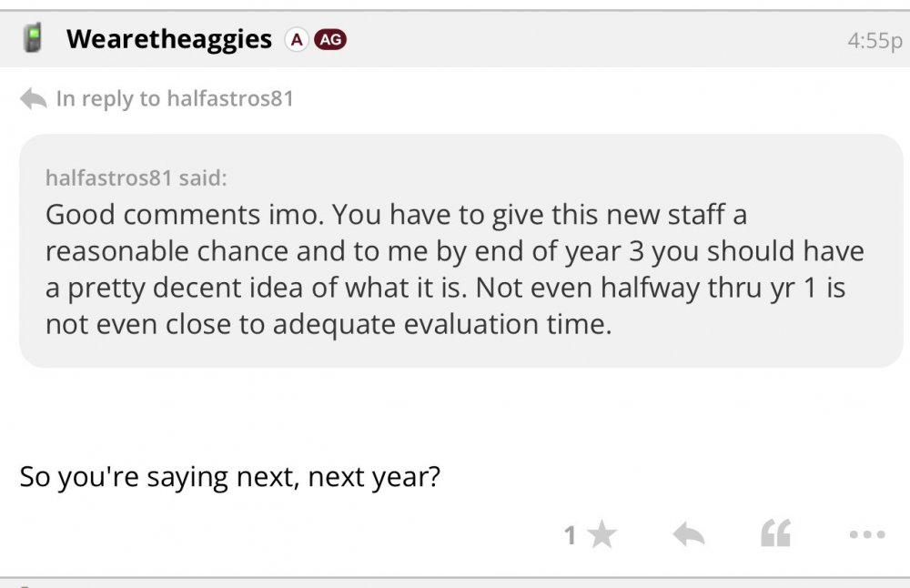Click the maroon 'AG' badge
The image size is (910, 588).
click(x=329, y=39)
